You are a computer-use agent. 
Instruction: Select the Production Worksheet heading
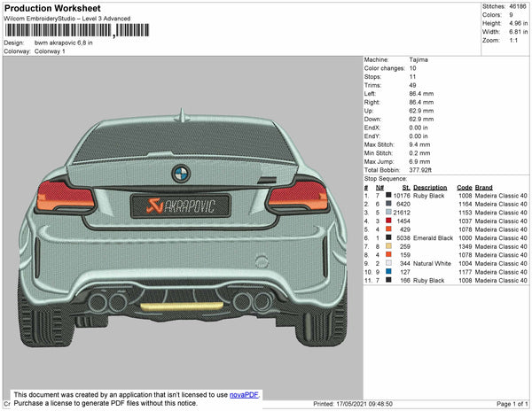pos(52,8)
